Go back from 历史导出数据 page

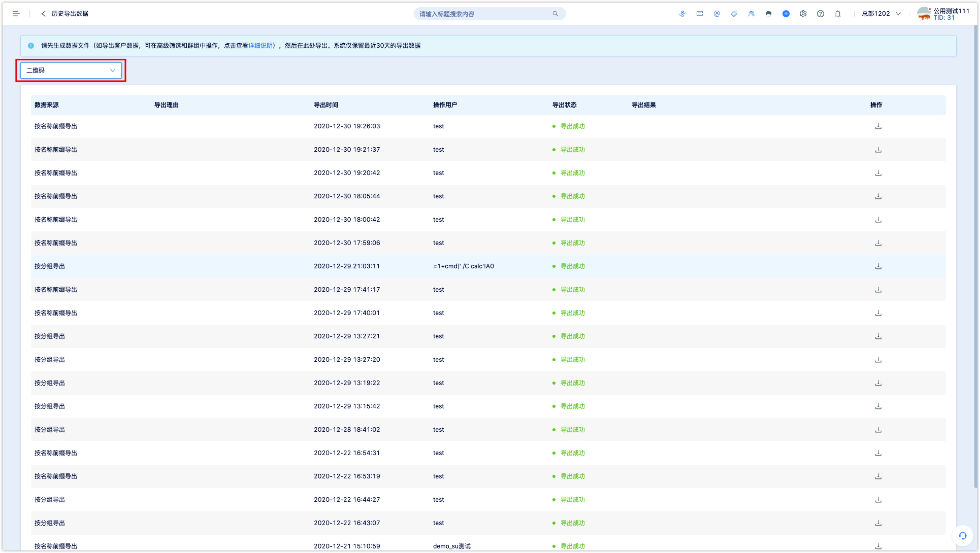(43, 14)
